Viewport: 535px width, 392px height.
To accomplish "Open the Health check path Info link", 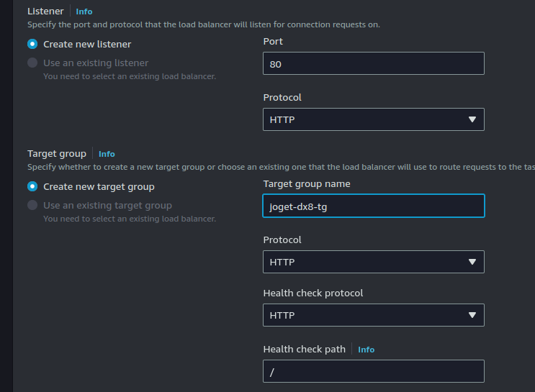I will [x=366, y=350].
